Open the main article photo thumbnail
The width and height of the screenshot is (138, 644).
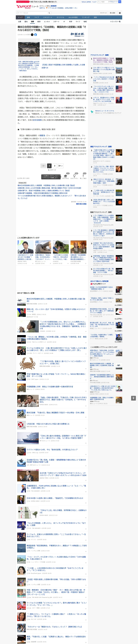pos(29,49)
